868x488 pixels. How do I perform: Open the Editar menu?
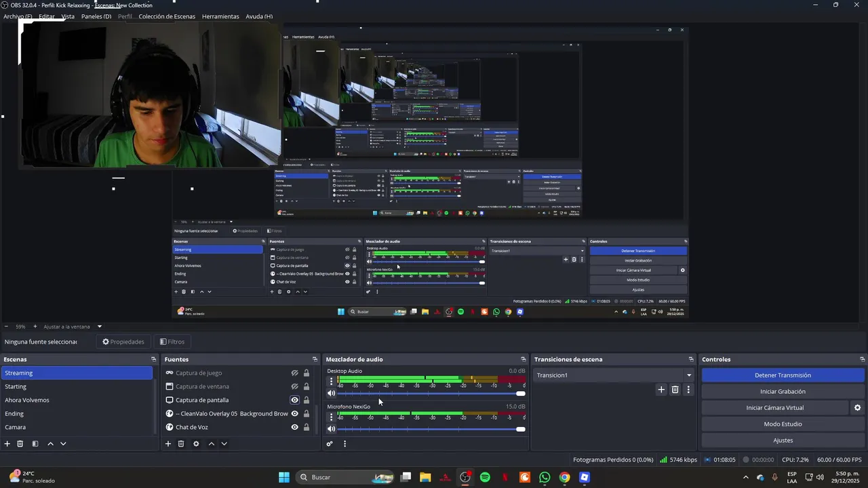(47, 16)
